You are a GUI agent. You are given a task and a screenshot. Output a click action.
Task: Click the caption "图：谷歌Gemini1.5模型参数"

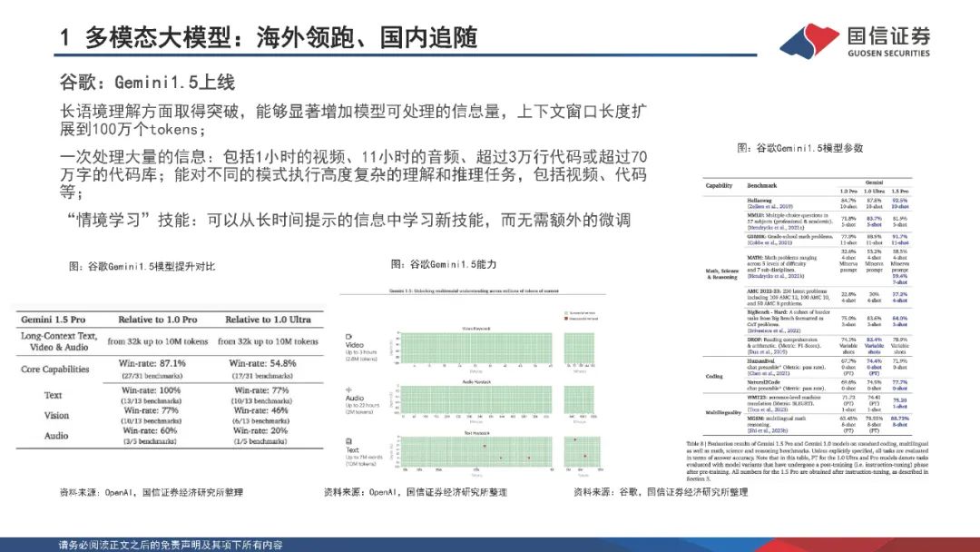[800, 148]
